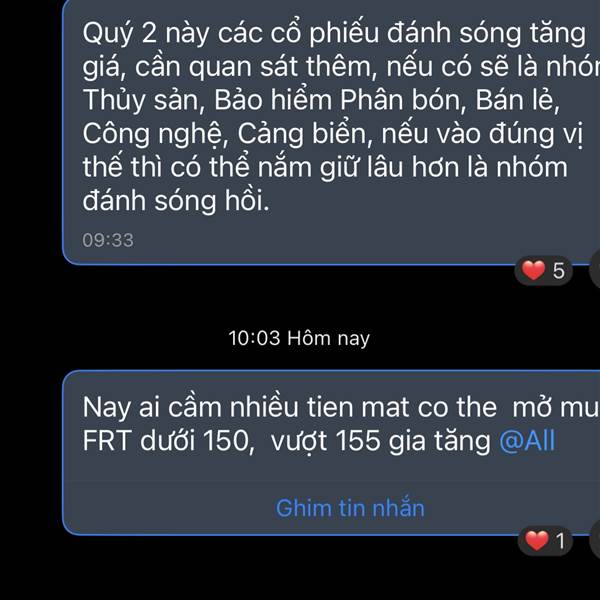This screenshot has height=600, width=600.
Task: Tap the words Cảng biển in the message
Action: pos(304,134)
